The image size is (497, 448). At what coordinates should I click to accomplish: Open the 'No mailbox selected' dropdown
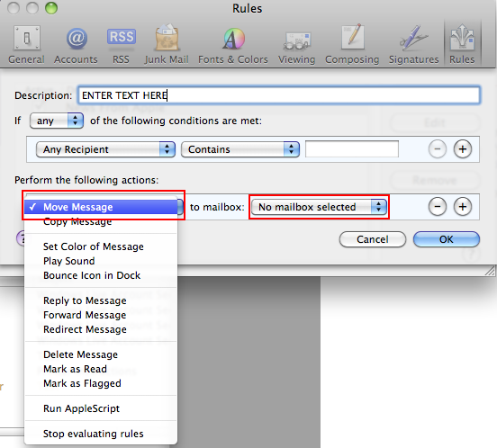pyautogui.click(x=319, y=207)
